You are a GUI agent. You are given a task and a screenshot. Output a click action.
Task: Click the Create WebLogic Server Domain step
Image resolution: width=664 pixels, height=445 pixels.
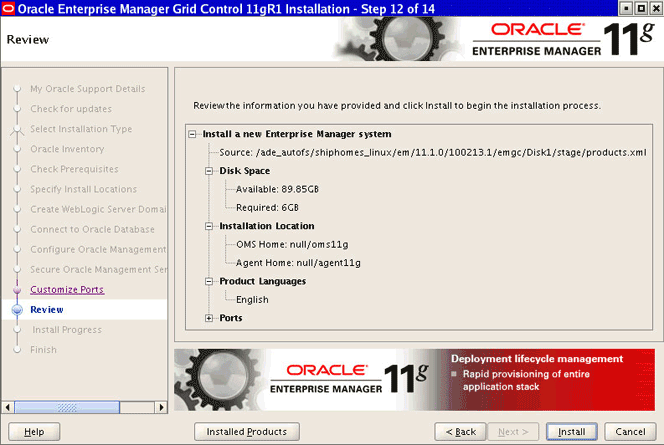click(98, 209)
